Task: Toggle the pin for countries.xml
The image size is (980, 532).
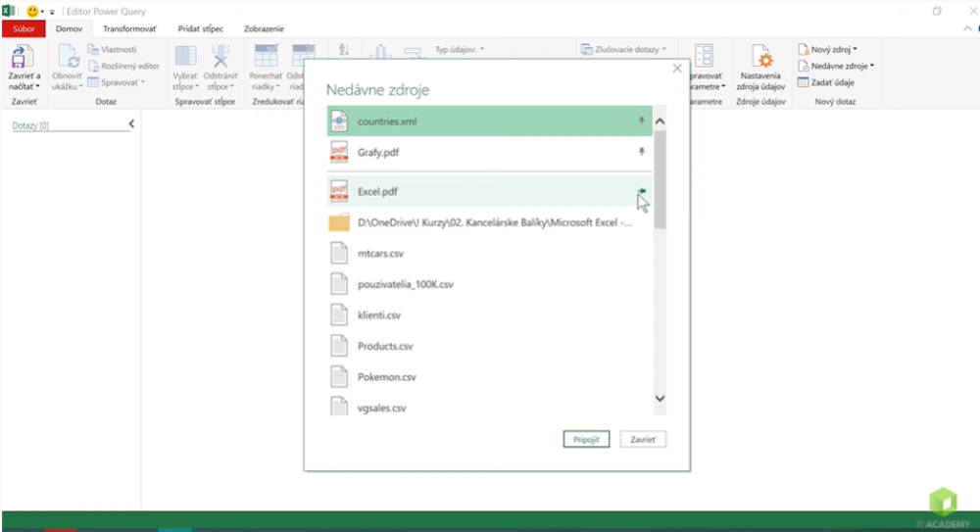Action: (642, 121)
